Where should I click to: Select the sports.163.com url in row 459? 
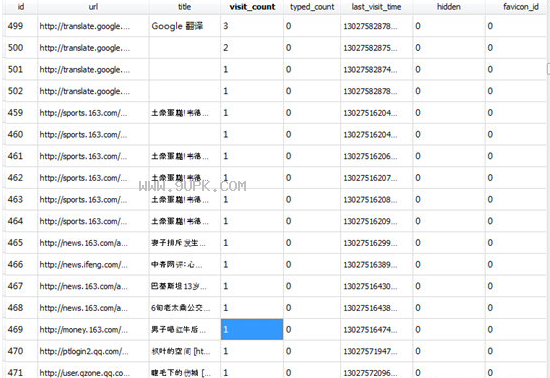(93, 113)
